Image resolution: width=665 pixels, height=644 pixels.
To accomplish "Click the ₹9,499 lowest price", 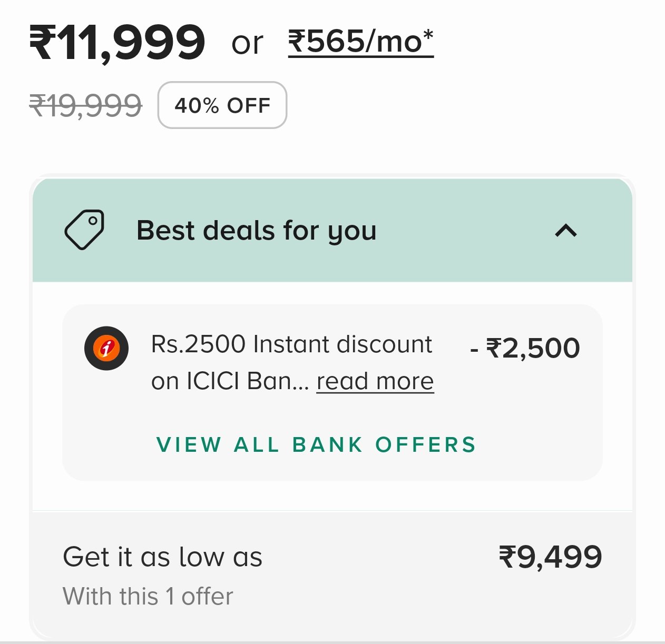I will [x=550, y=557].
